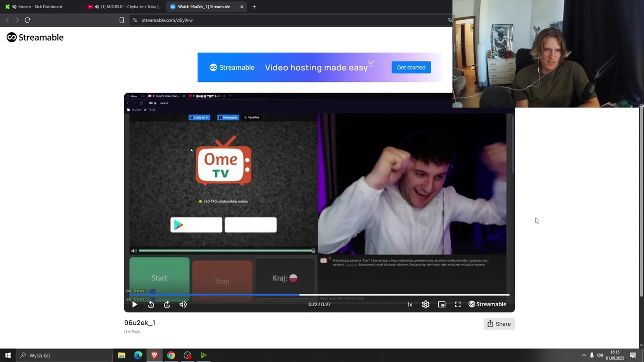Open the round recorder app on the taskbar
This screenshot has height=362, width=644.
click(x=188, y=355)
